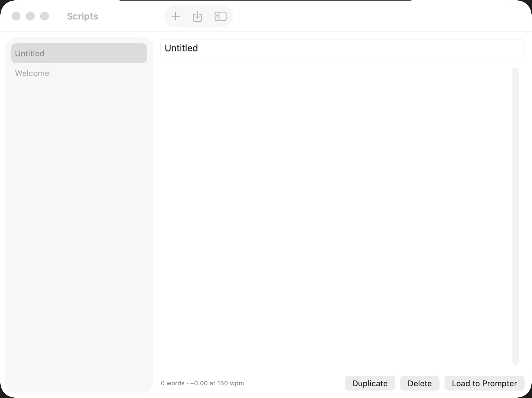Select the Untitled script in sidebar
The width and height of the screenshot is (532, 398).
79,53
